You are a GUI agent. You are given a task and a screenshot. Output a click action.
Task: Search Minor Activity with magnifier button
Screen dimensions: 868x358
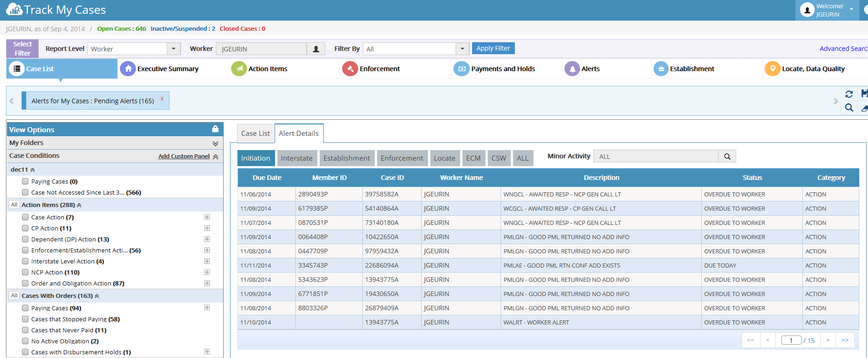[x=727, y=157]
